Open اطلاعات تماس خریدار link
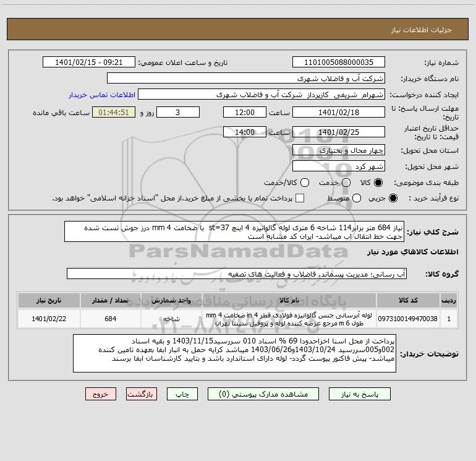The height and width of the screenshot is (461, 476). [102, 95]
